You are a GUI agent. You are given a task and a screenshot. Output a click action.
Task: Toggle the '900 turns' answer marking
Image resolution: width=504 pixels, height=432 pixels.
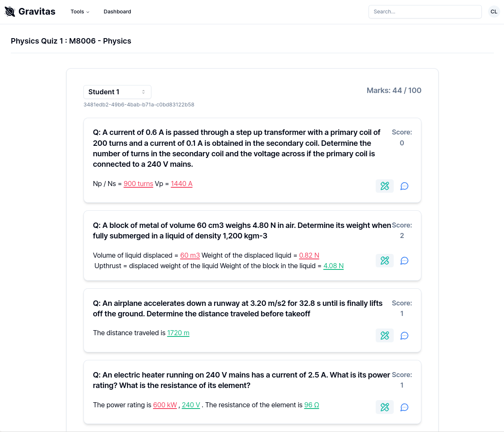pyautogui.click(x=138, y=184)
